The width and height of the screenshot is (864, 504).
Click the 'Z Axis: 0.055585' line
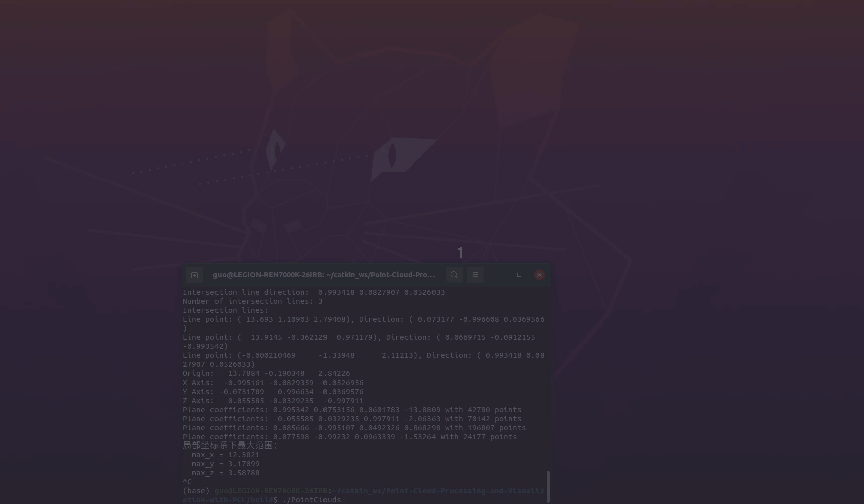coord(273,401)
